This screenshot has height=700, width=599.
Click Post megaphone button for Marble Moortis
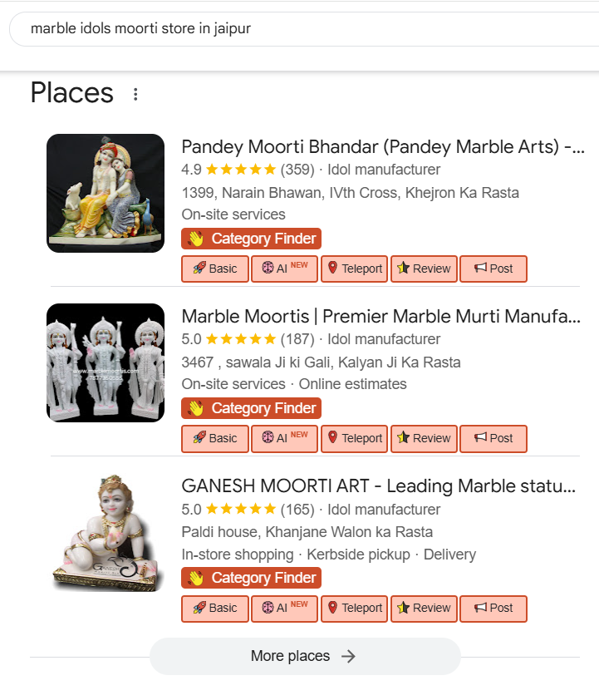click(493, 438)
